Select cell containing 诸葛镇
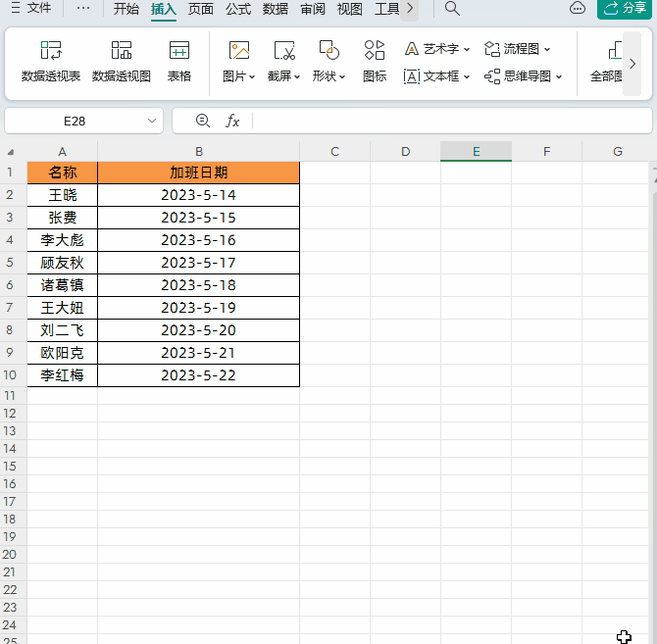Image resolution: width=657 pixels, height=644 pixels. point(63,285)
